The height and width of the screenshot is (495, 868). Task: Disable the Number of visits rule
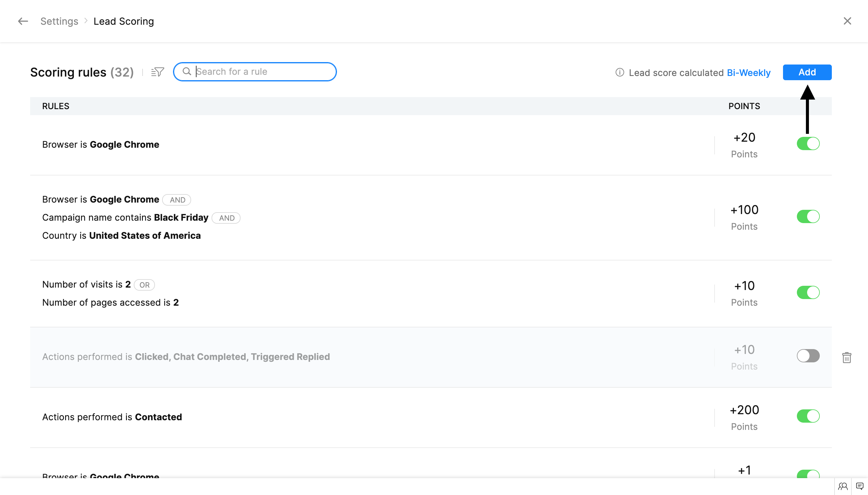point(808,292)
